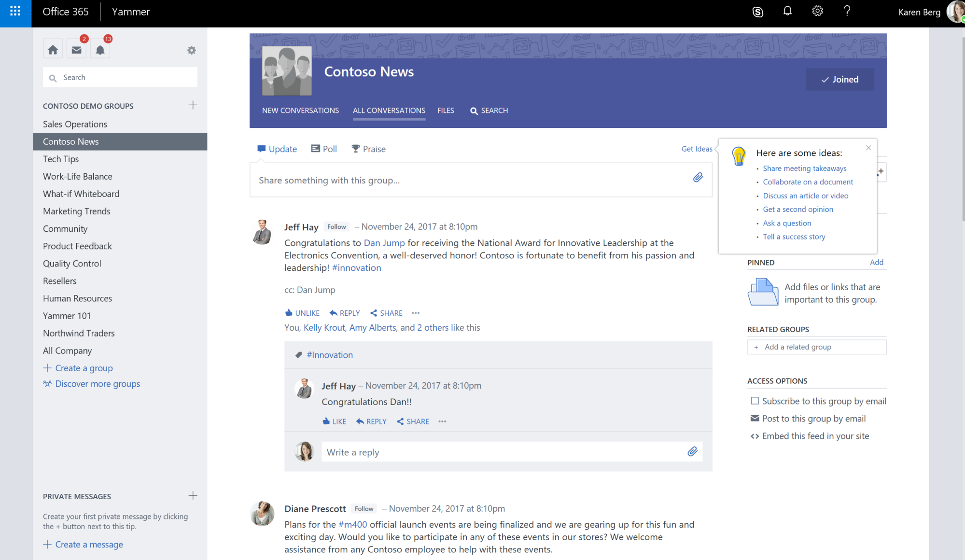Show the 2 others who liked
Viewport: 965px width, 560px height.
click(433, 328)
